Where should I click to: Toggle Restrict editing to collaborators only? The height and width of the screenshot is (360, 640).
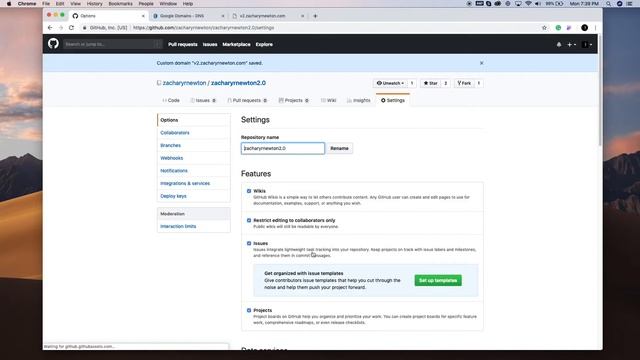click(249, 220)
